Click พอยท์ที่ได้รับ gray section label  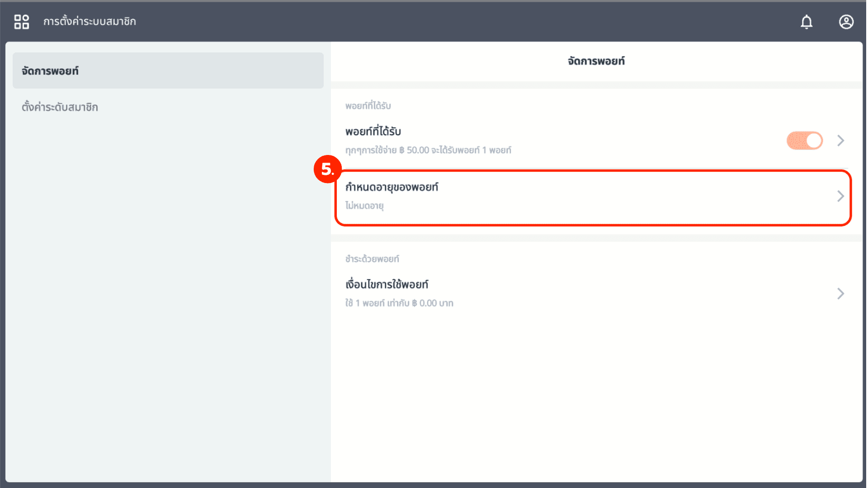368,106
